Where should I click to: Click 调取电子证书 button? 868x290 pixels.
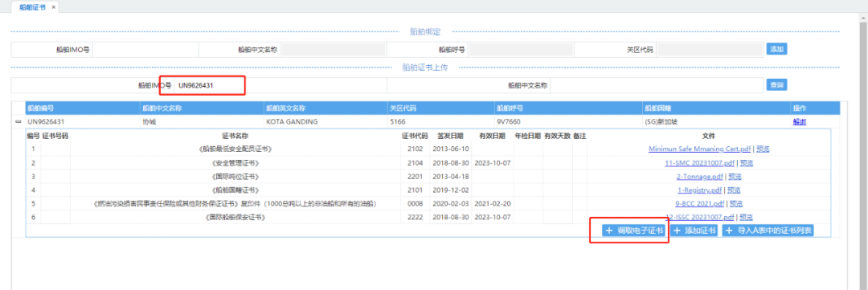click(635, 231)
